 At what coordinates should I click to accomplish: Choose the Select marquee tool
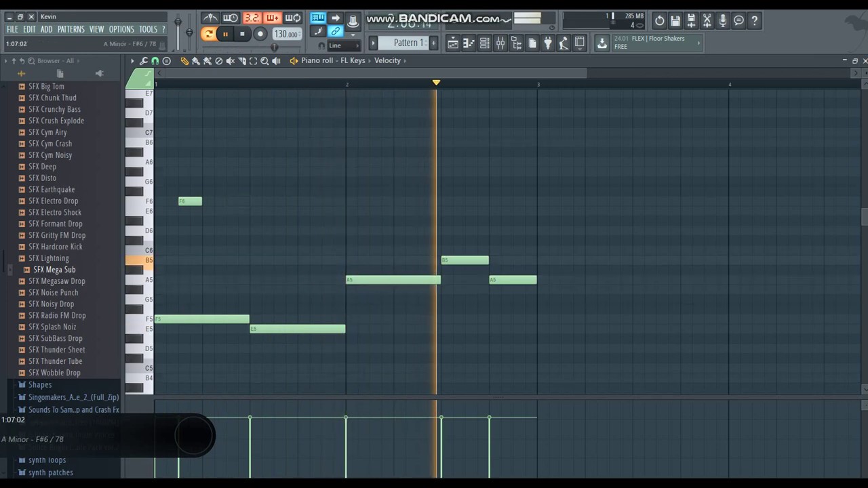coord(254,61)
